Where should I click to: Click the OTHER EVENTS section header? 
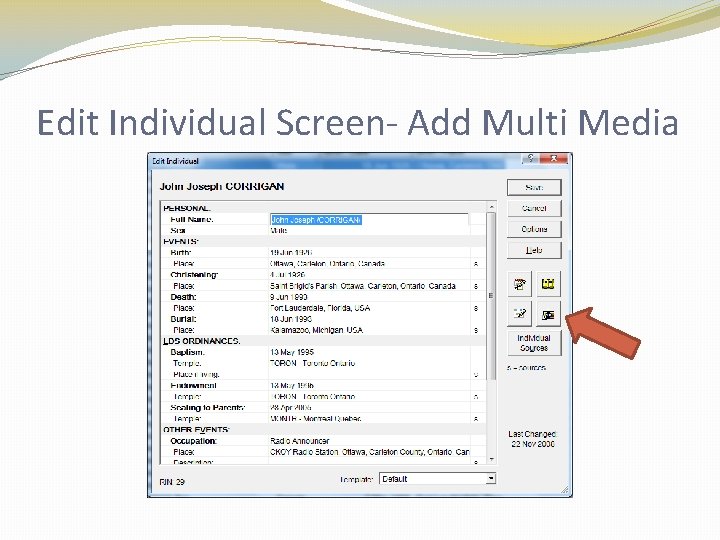pos(197,430)
